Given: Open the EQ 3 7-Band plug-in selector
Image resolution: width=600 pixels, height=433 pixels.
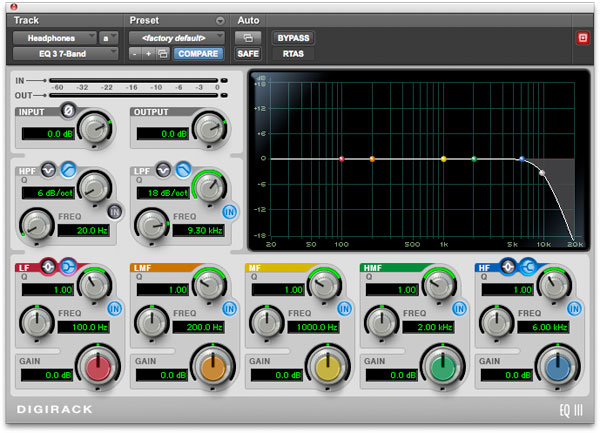Looking at the screenshot, I should [65, 54].
